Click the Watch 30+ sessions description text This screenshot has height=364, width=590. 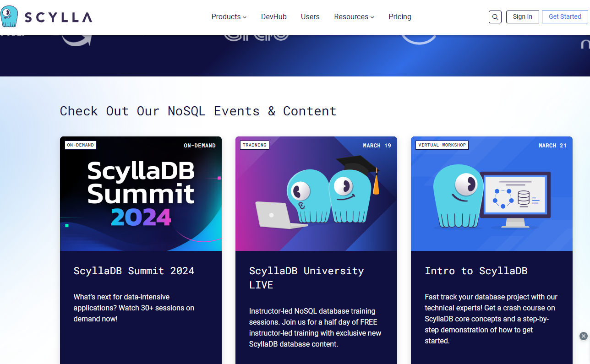click(x=134, y=308)
